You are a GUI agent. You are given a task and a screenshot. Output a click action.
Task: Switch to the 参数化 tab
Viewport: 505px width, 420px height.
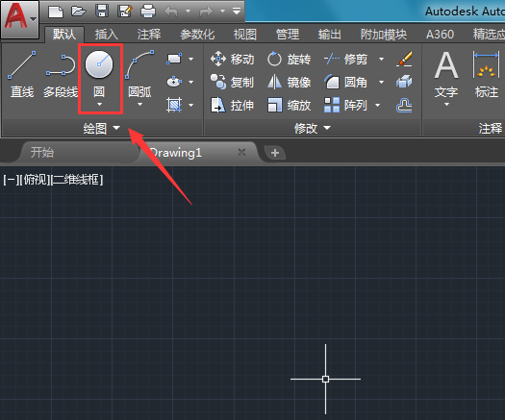tap(197, 34)
